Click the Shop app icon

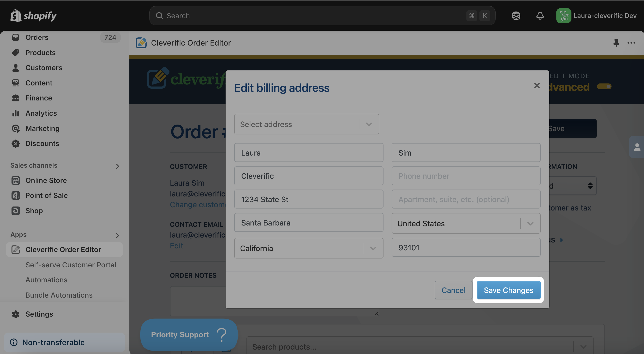pos(15,211)
